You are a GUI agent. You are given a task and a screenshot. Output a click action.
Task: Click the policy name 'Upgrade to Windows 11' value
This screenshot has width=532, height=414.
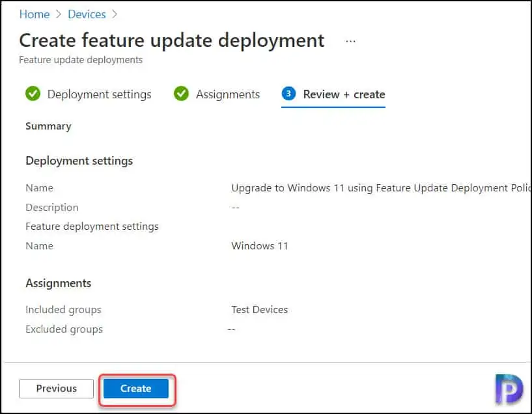[381, 188]
